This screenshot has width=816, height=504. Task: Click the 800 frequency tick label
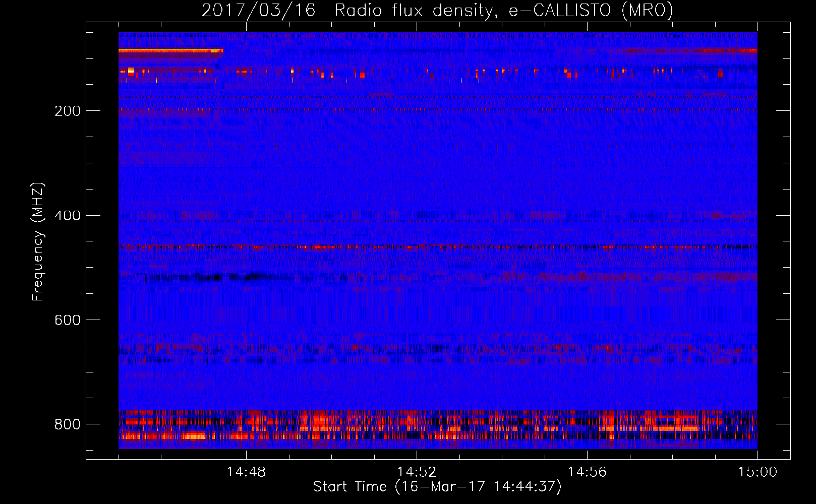(x=68, y=424)
